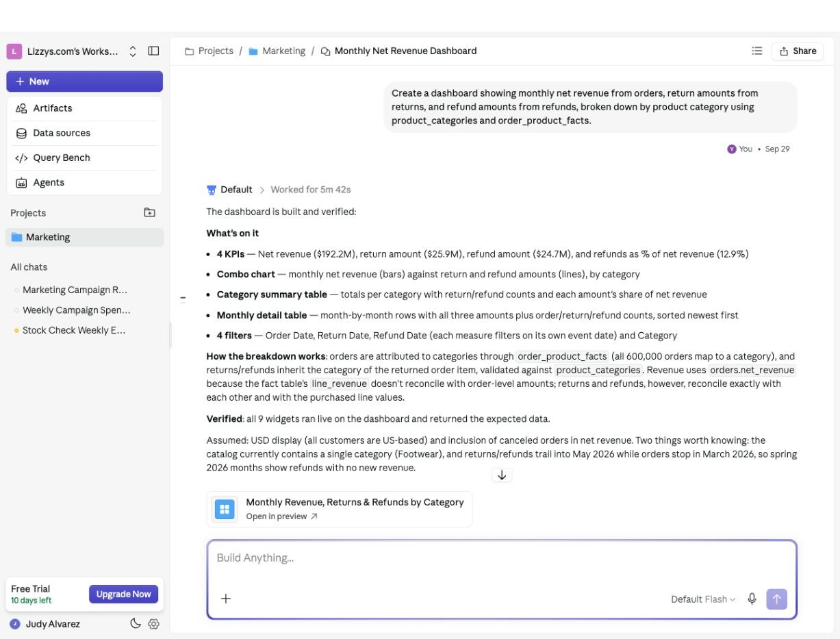
Task: Collapse the sidebar with the panel icon
Action: (153, 51)
